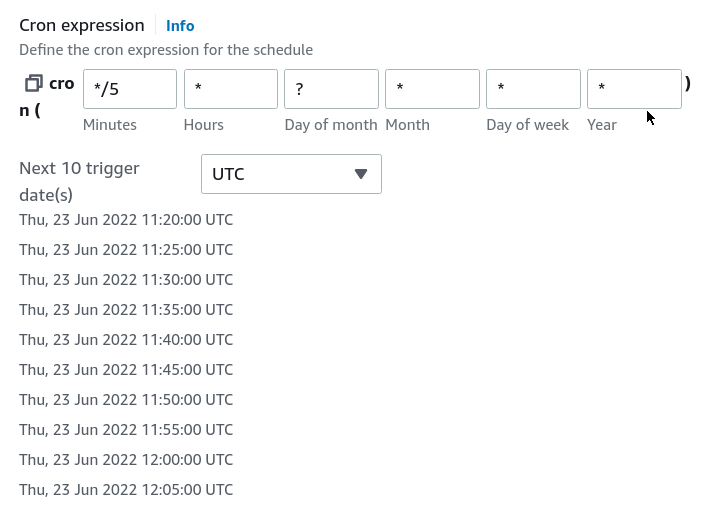The height and width of the screenshot is (512, 717).
Task: Expand time zone list via arrow
Action: point(361,174)
